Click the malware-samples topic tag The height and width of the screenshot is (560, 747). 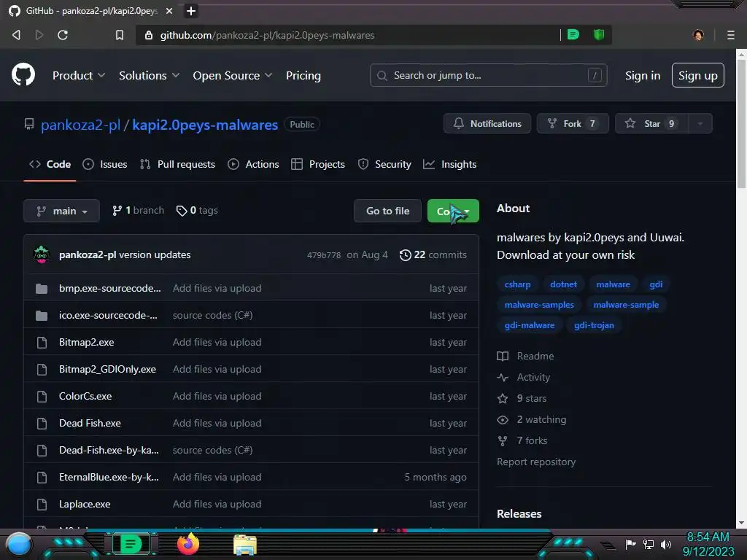pos(539,305)
